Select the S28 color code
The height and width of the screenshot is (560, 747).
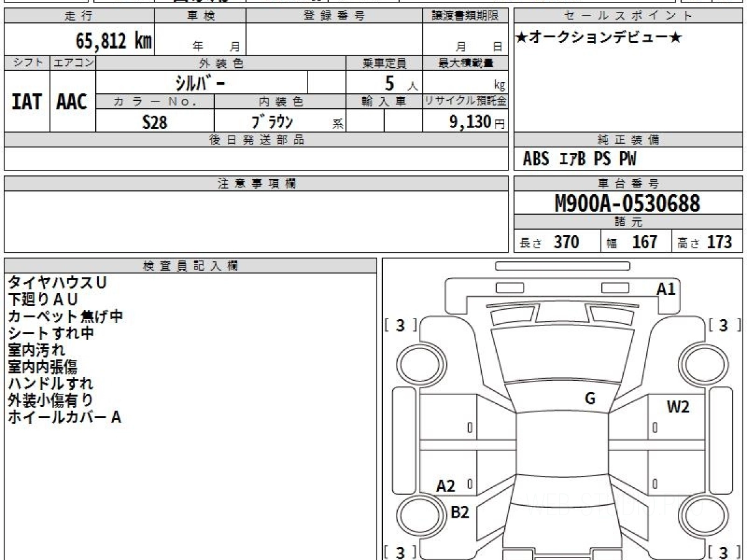pos(155,123)
